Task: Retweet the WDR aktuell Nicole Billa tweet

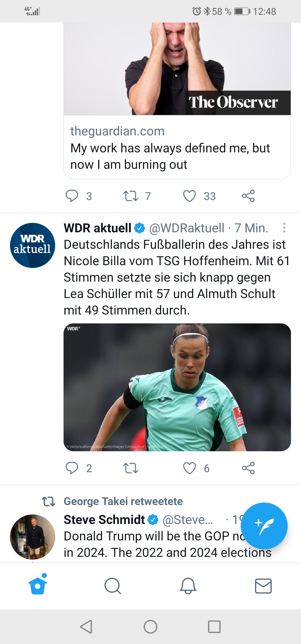Action: [131, 468]
